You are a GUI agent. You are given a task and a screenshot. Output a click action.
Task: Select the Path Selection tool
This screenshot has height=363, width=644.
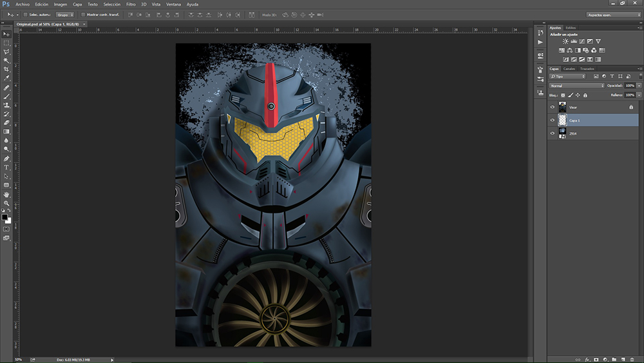tap(6, 177)
